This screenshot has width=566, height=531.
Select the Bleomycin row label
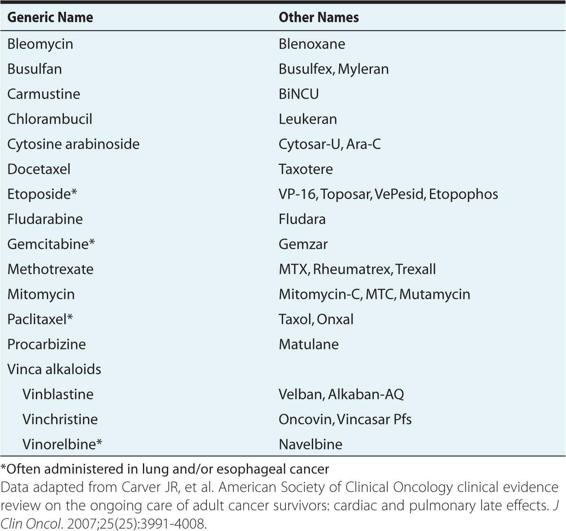(40, 44)
